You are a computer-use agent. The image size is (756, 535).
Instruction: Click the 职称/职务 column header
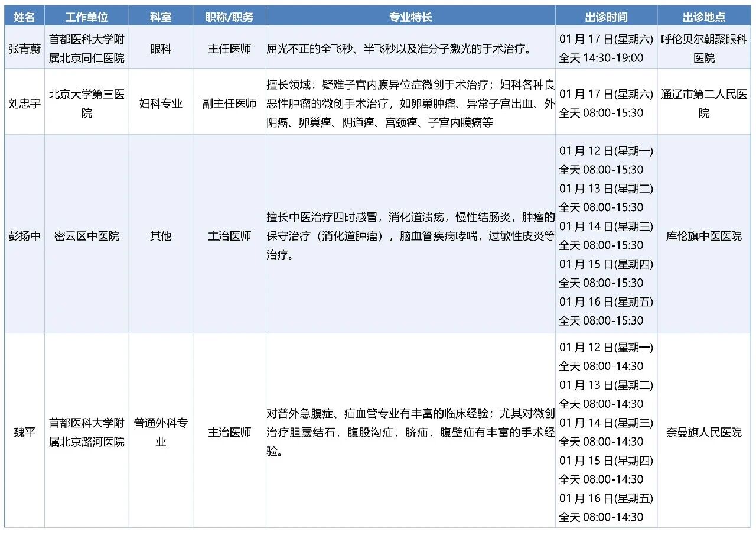click(229, 17)
